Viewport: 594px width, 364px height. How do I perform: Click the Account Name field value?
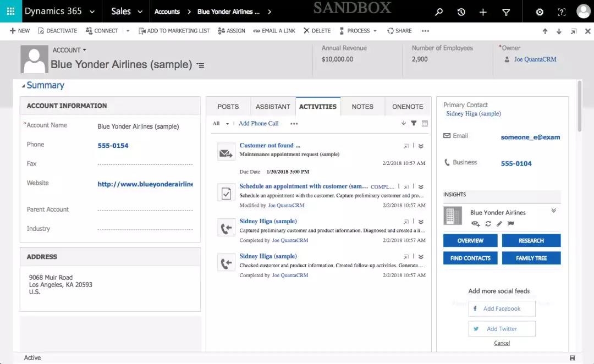138,126
